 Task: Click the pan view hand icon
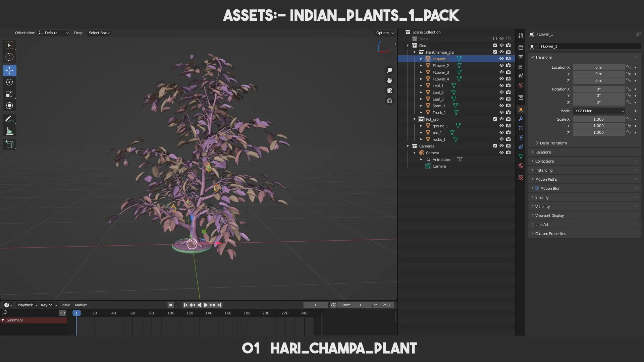389,80
